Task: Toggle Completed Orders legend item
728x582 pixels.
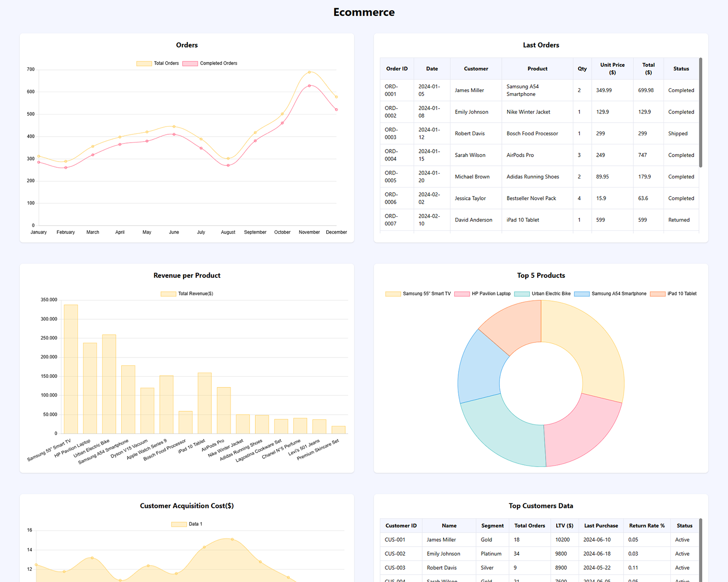Action: tap(210, 64)
